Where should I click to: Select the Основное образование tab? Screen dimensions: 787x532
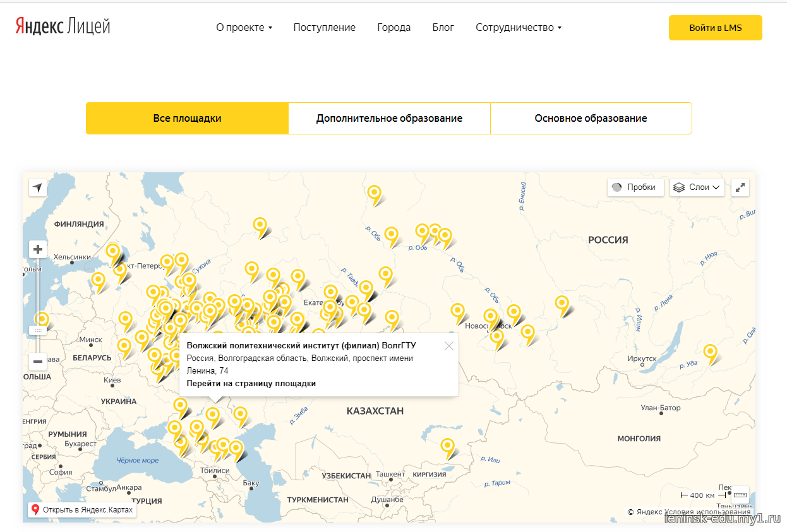591,119
